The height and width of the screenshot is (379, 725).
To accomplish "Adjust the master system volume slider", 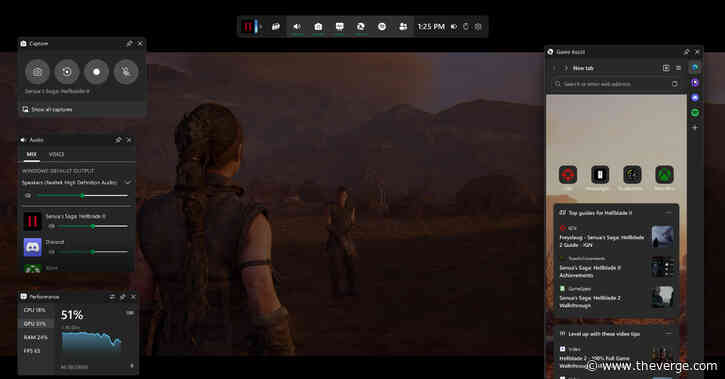I will click(x=82, y=196).
